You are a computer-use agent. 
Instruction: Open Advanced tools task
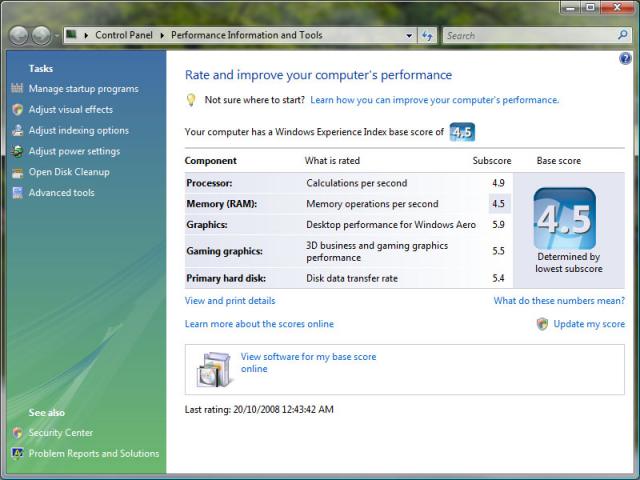(61, 193)
